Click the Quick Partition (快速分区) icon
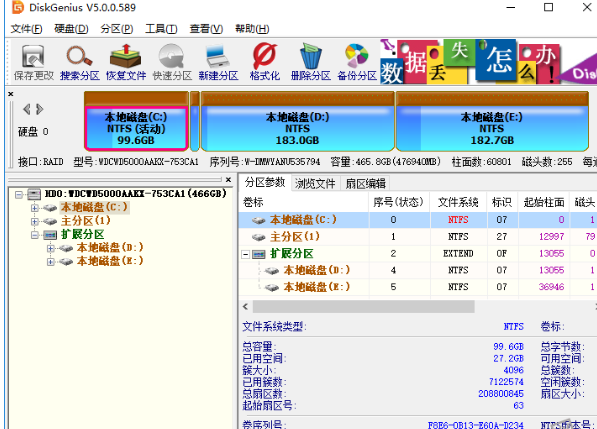597x429 pixels. pos(172,62)
